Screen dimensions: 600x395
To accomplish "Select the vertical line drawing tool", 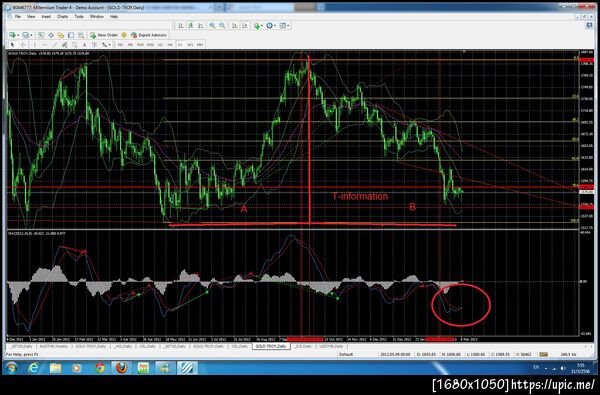I will pyautogui.click(x=34, y=45).
